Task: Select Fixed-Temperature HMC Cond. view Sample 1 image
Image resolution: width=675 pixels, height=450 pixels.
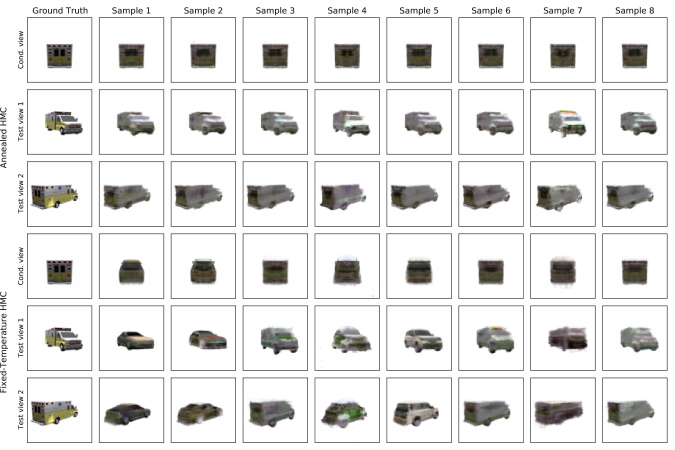Action: [x=131, y=266]
